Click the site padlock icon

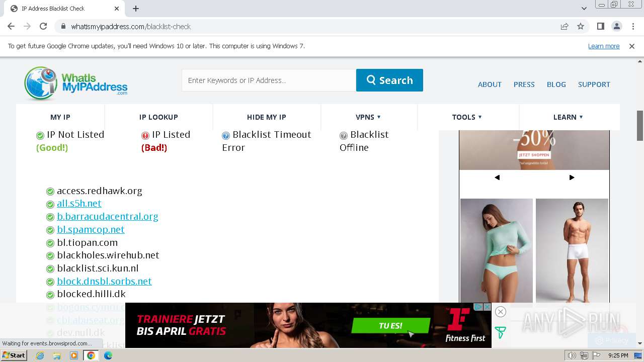[63, 26]
